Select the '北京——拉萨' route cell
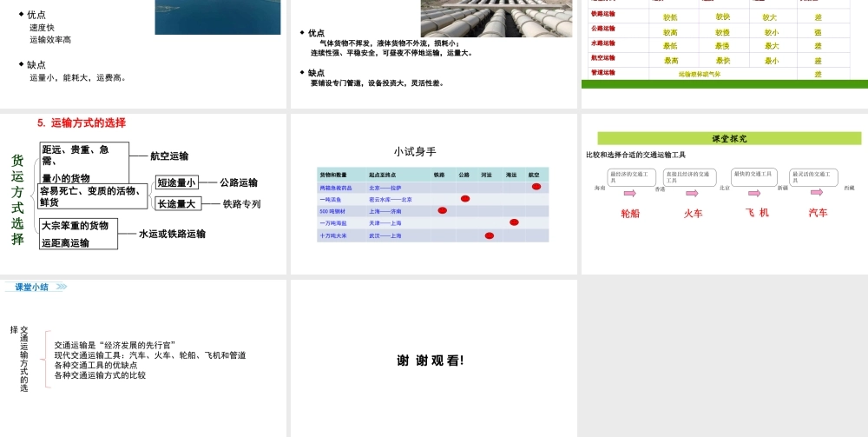This screenshot has width=868, height=437. (385, 188)
